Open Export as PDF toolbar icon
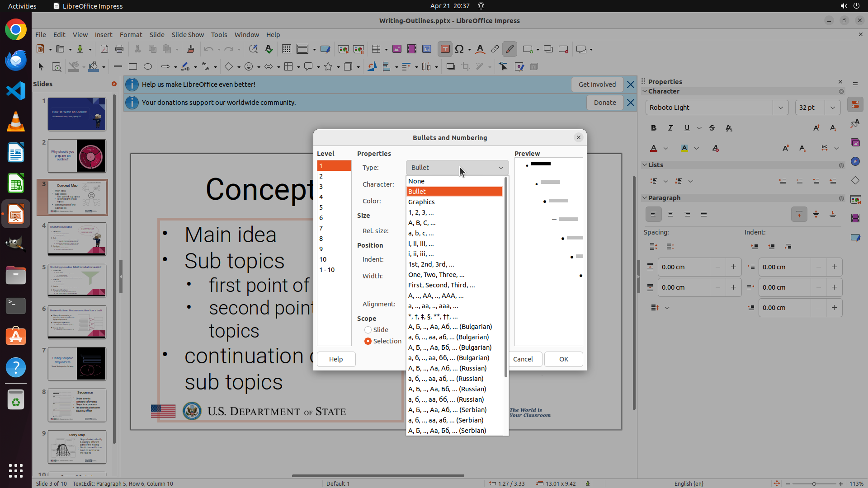Image resolution: width=868 pixels, height=488 pixels. [104, 49]
